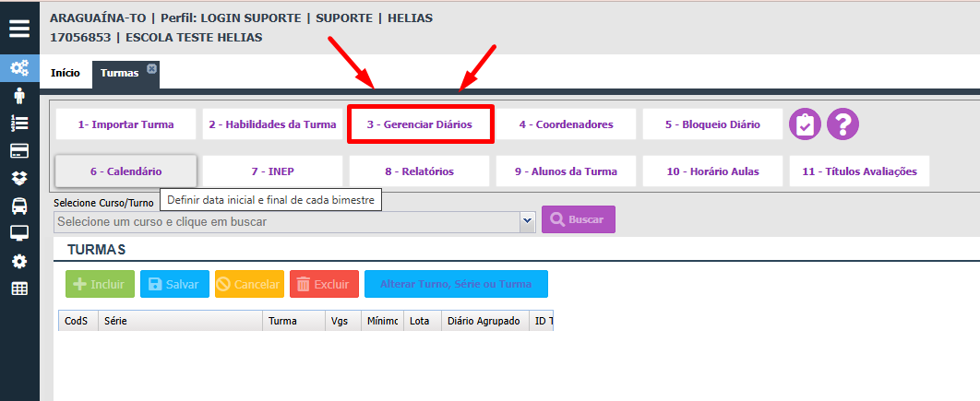This screenshot has width=980, height=401.
Task: Click the Buscar search button
Action: 578,219
